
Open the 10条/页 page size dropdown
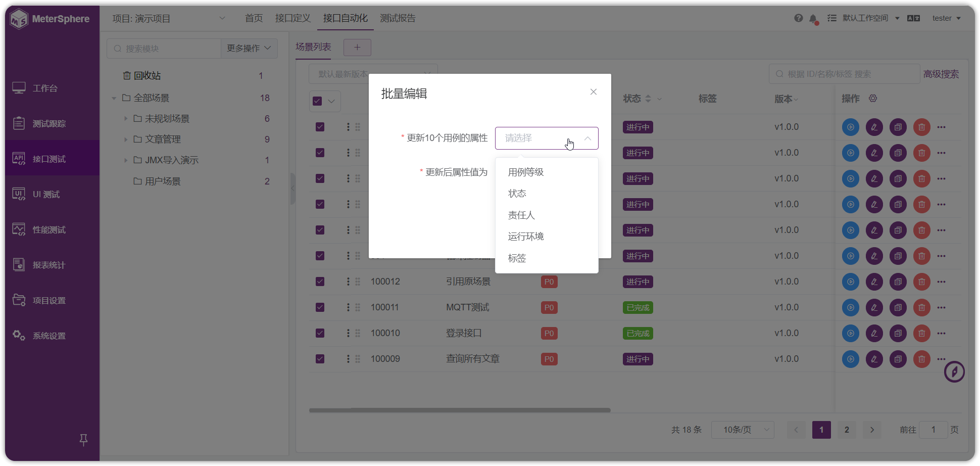click(x=743, y=430)
